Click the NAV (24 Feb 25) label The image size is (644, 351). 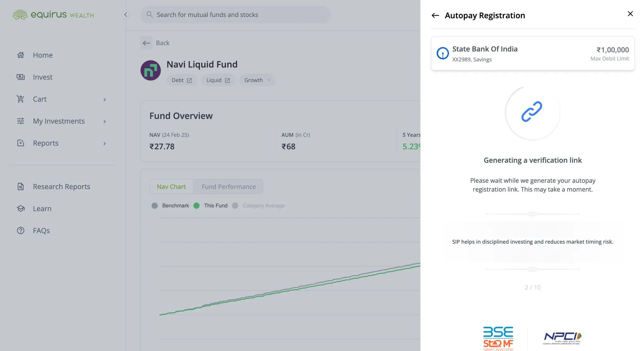169,135
